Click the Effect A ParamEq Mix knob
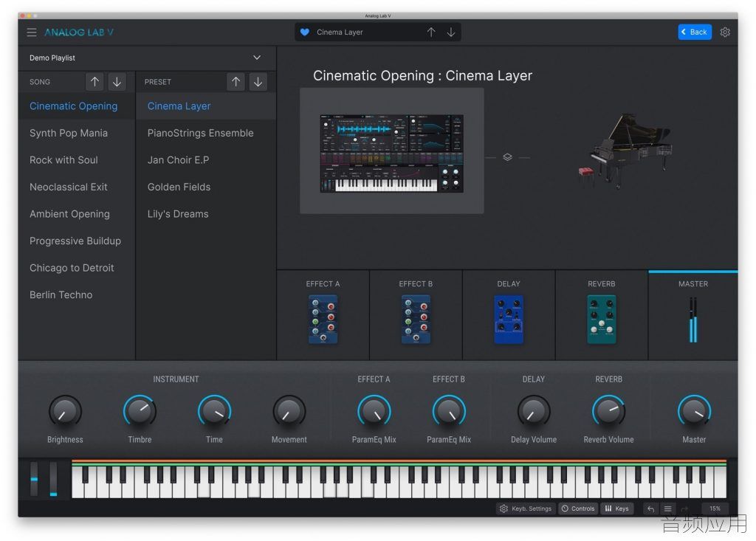The image size is (756, 541). 374,412
